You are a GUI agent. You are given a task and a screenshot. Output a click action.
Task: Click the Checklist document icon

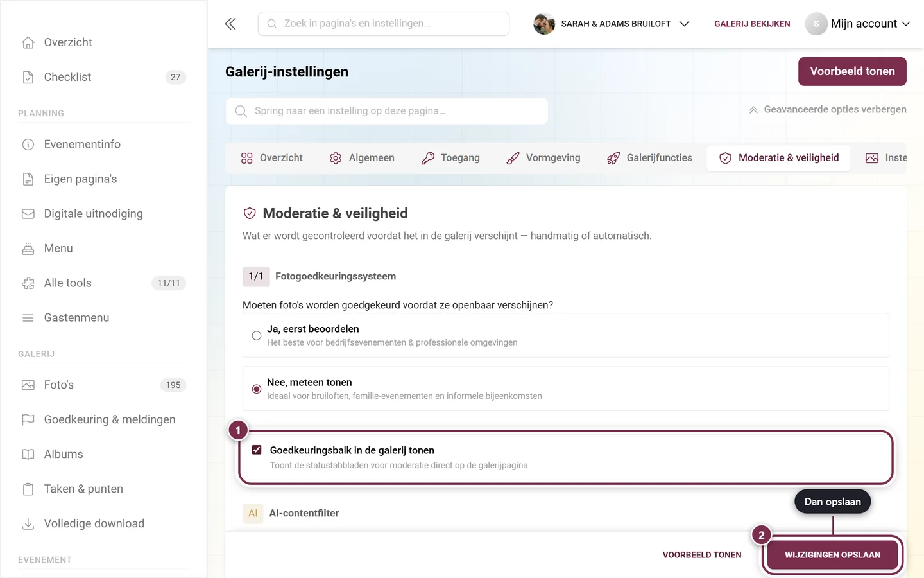pyautogui.click(x=28, y=77)
